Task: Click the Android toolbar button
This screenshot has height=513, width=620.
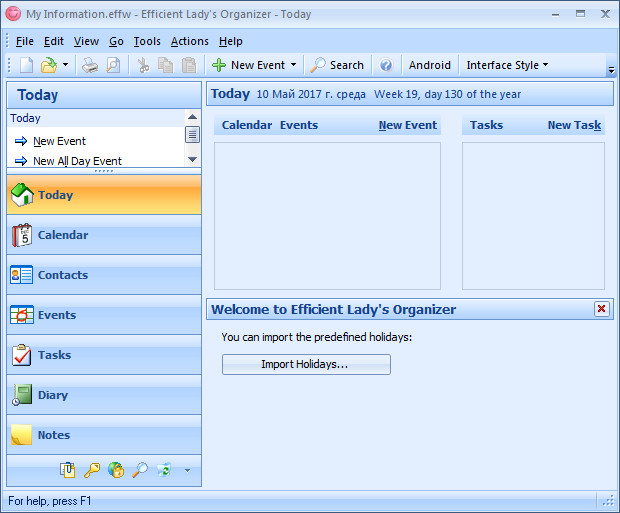Action: (x=430, y=65)
